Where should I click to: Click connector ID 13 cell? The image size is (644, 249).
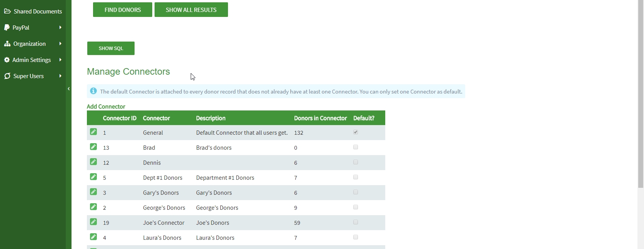[x=106, y=148]
